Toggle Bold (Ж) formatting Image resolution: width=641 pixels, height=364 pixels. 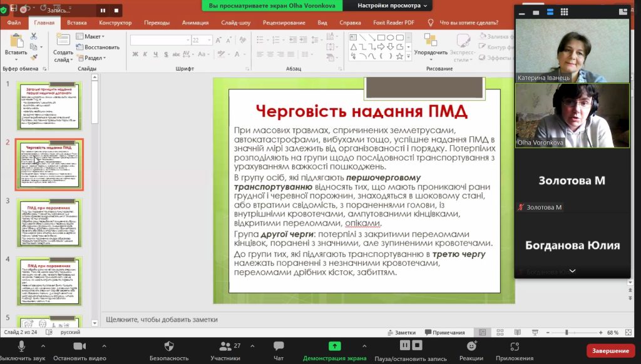[135, 54]
